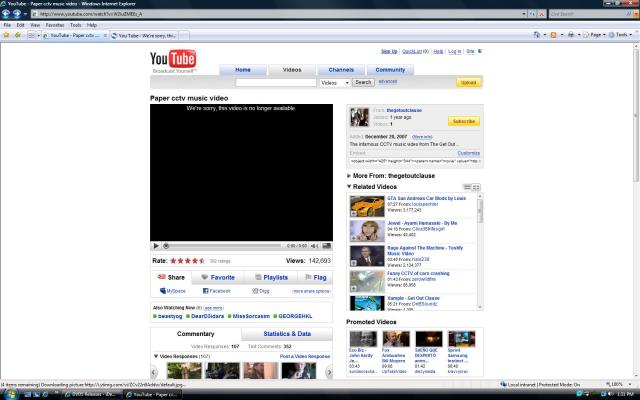This screenshot has height=400, width=640.
Task: Click the video Play button
Action: coord(156,246)
